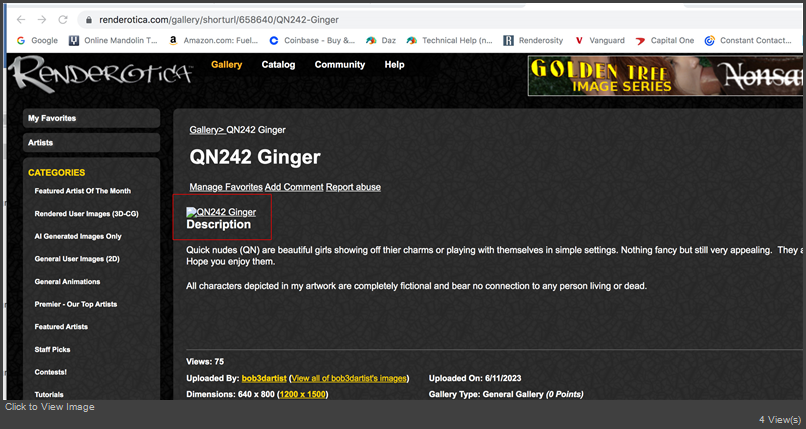The width and height of the screenshot is (806, 429).
Task: Select General User Images (2D) category
Action: [77, 259]
